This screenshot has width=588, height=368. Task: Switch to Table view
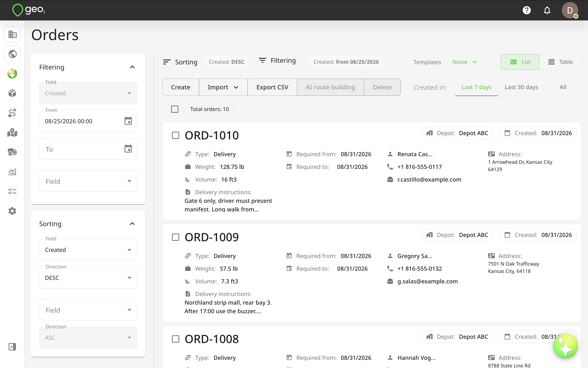click(x=560, y=62)
